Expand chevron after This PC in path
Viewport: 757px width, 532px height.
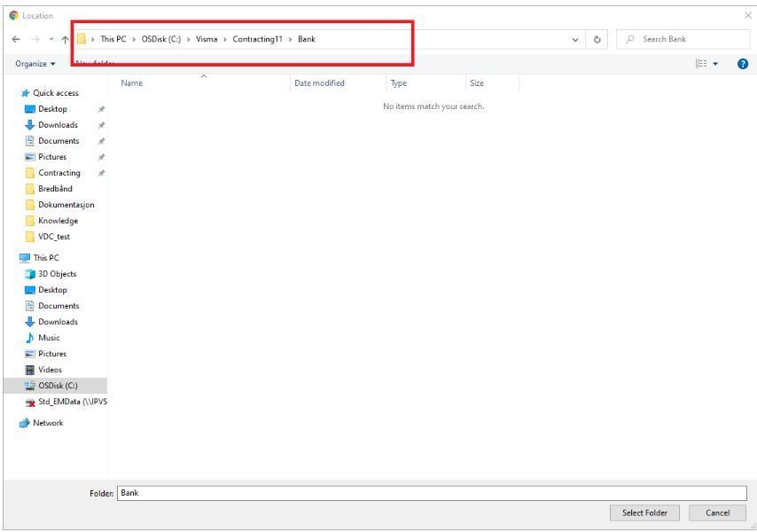(134, 40)
